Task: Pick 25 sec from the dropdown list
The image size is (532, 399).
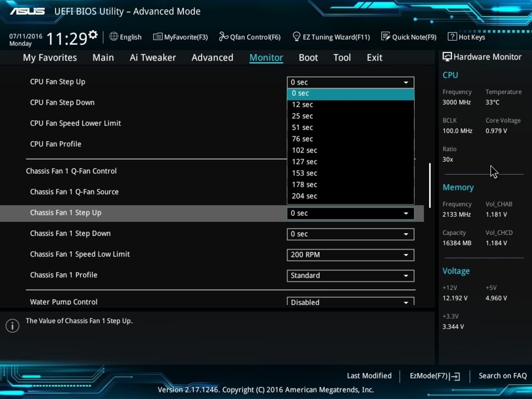Action: 350,116
